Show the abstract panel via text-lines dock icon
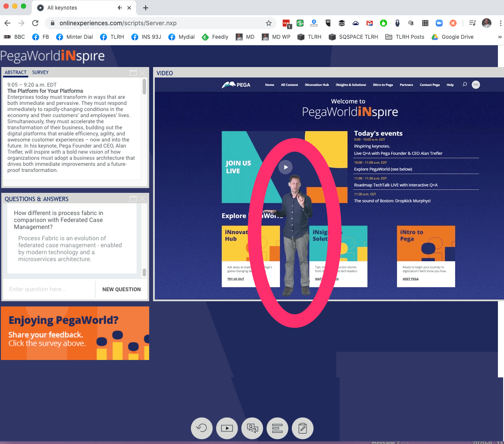Image resolution: width=504 pixels, height=444 pixels. pos(277,428)
